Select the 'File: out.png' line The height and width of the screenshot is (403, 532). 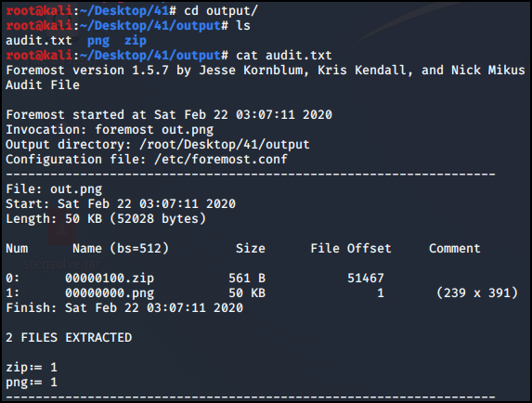click(x=54, y=189)
